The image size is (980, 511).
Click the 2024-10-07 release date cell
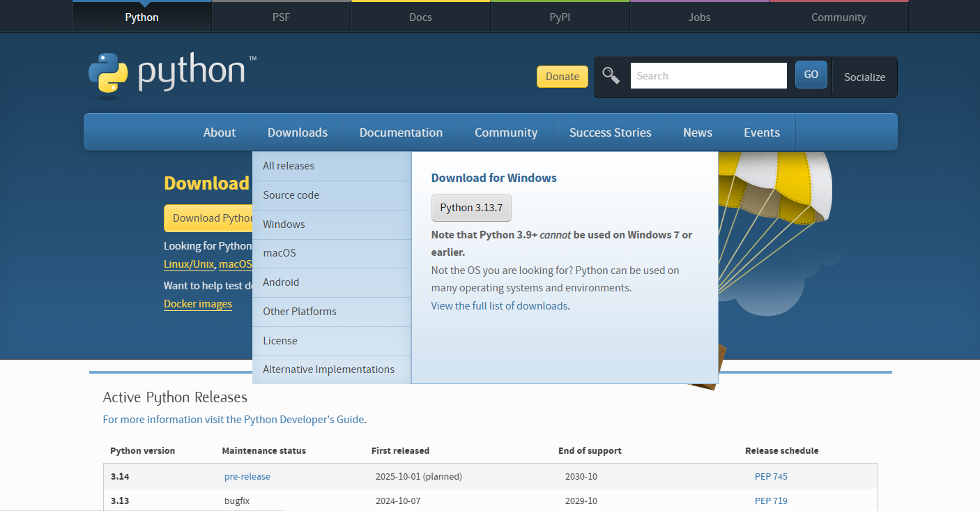tap(398, 501)
